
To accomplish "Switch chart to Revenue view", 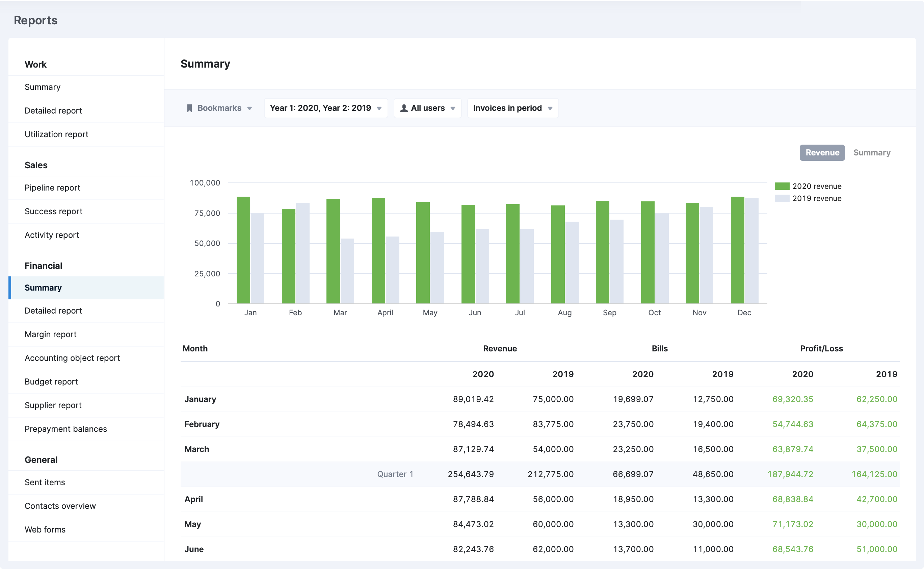I will point(822,153).
